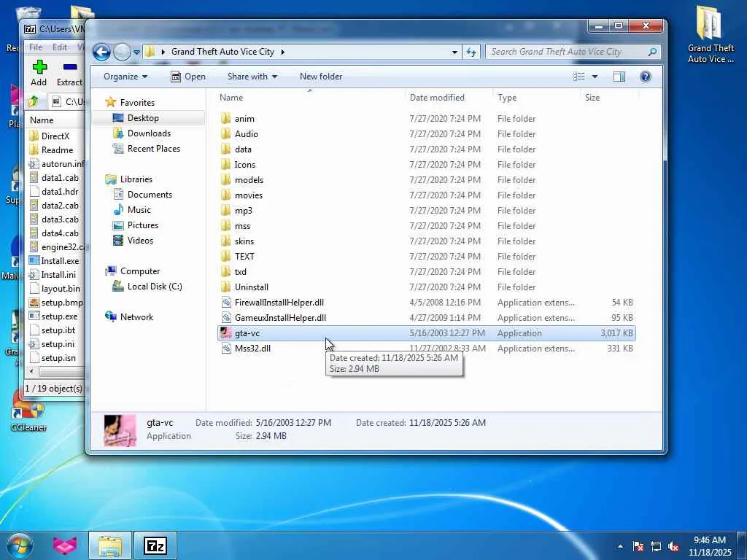The image size is (747, 560).
Task: Click the up-folder icon in 7-Zip
Action: (x=34, y=101)
